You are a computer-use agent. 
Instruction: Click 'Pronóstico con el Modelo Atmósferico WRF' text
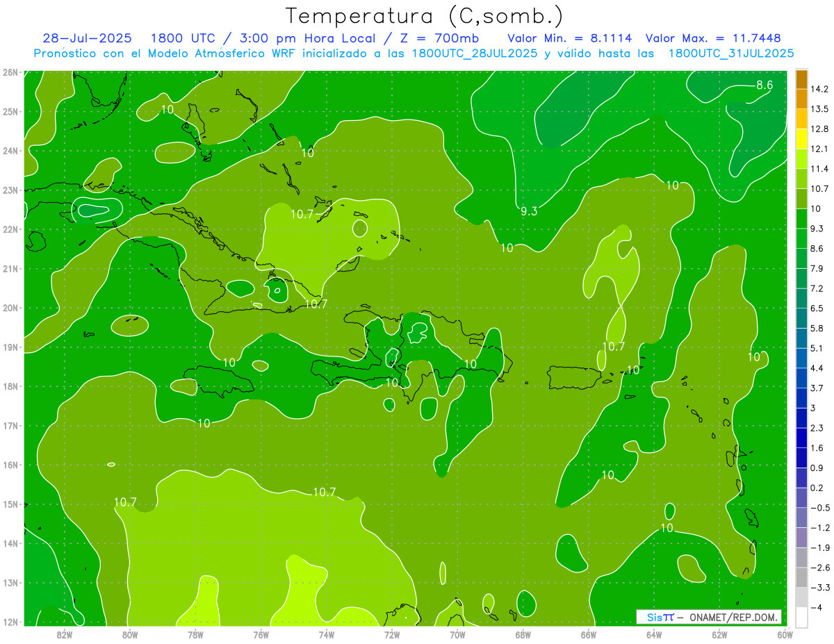[x=167, y=53]
